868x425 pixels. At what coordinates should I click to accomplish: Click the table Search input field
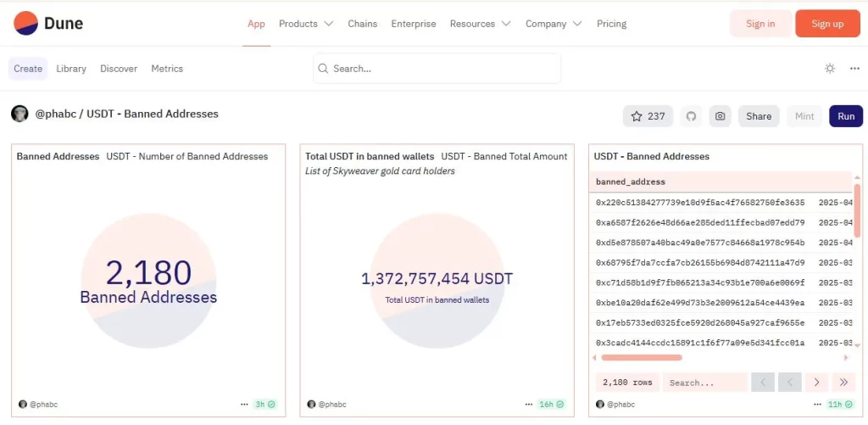click(x=704, y=383)
